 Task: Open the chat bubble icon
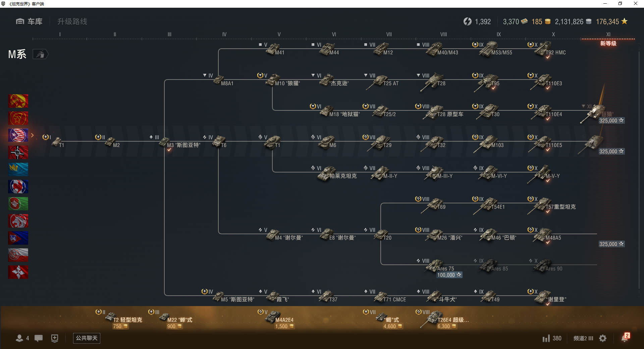click(x=39, y=338)
